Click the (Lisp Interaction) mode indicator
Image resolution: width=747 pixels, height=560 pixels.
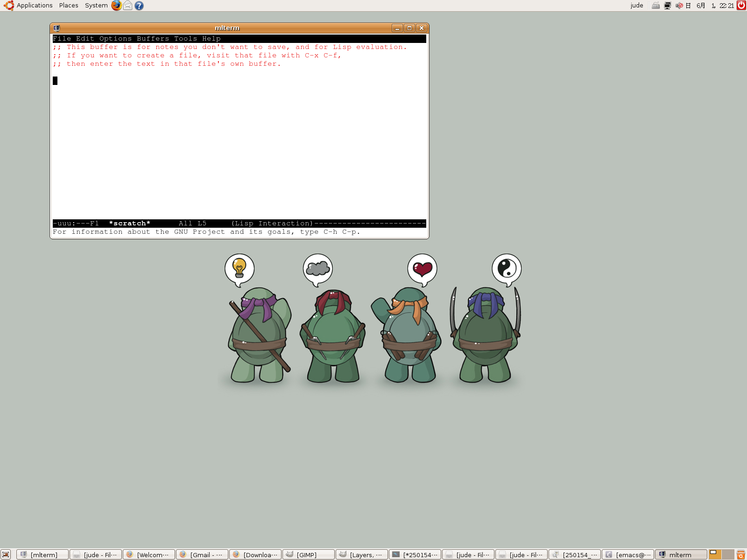click(272, 224)
